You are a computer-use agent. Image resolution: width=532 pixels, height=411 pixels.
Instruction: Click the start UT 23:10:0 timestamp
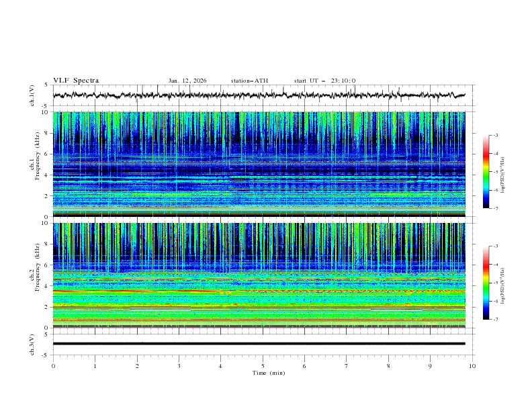pyautogui.click(x=324, y=81)
